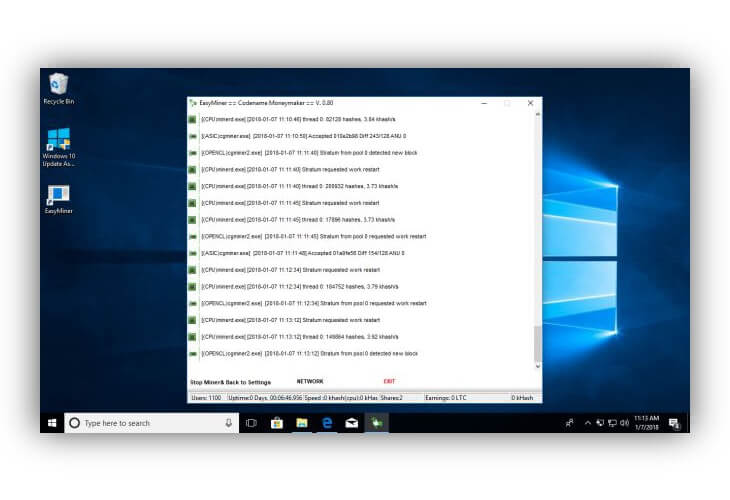
Task: Click the log scrollbar thumb
Action: coord(538,344)
